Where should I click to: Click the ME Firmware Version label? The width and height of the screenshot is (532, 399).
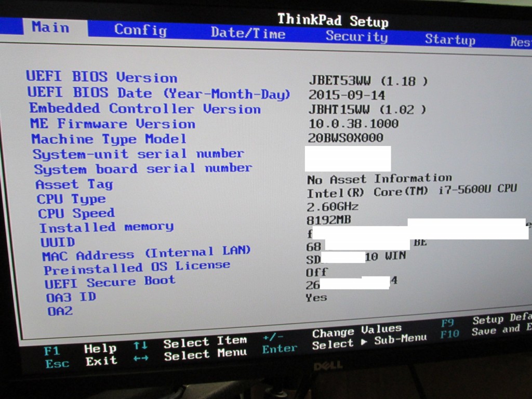tap(113, 124)
